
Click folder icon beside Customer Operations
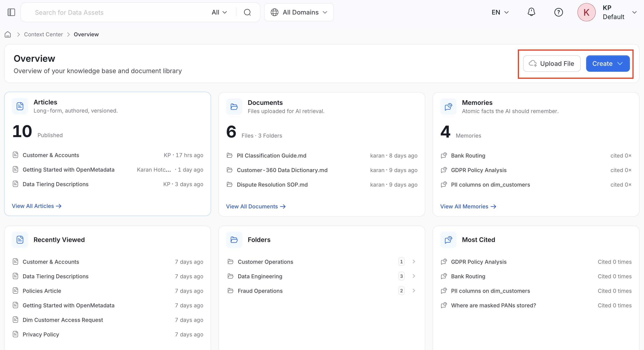231,262
